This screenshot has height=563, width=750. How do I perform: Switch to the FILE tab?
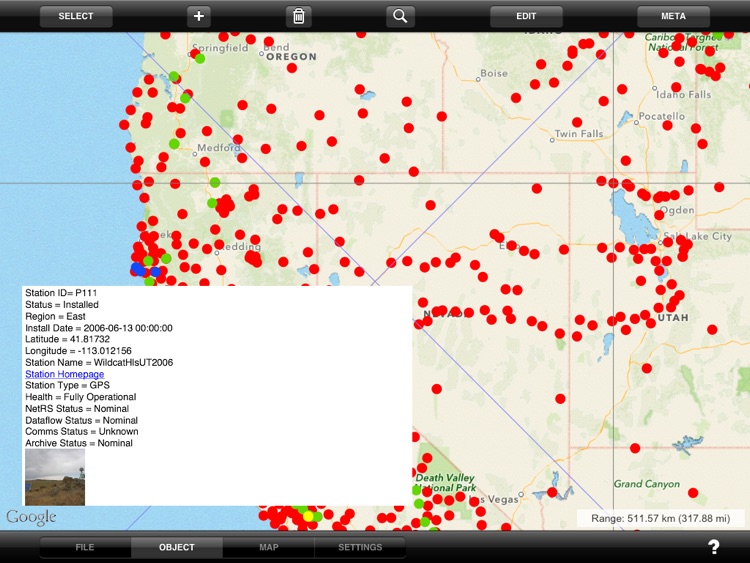pyautogui.click(x=85, y=547)
